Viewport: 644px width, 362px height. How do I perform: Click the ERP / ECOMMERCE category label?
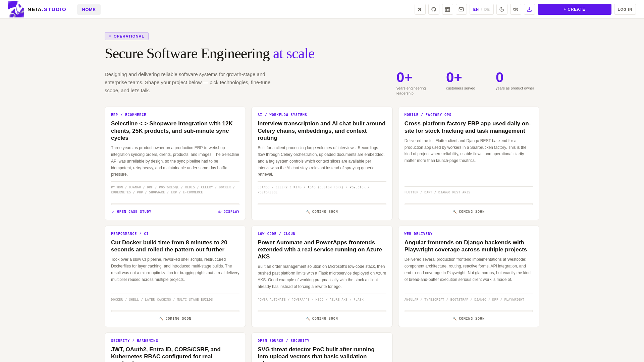pyautogui.click(x=128, y=115)
